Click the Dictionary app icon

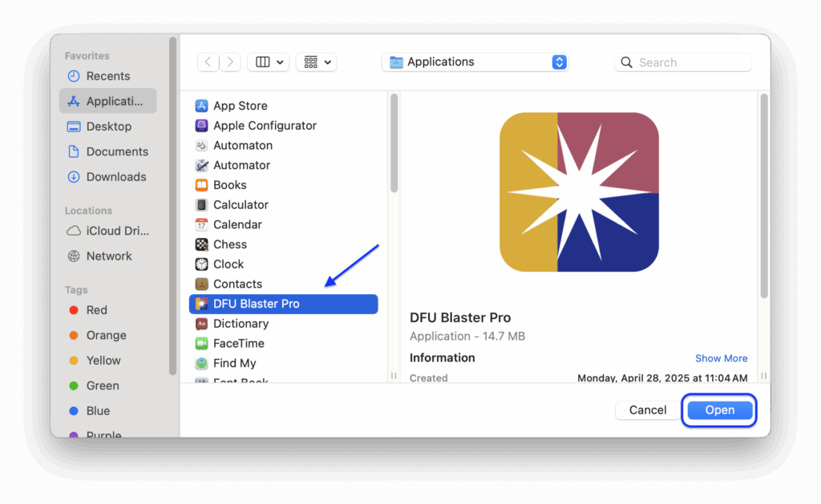tap(201, 324)
